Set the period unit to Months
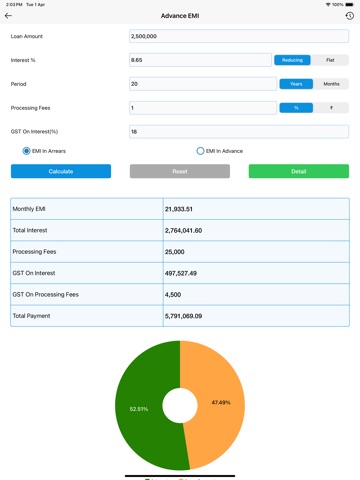This screenshot has width=360, height=480. click(331, 84)
